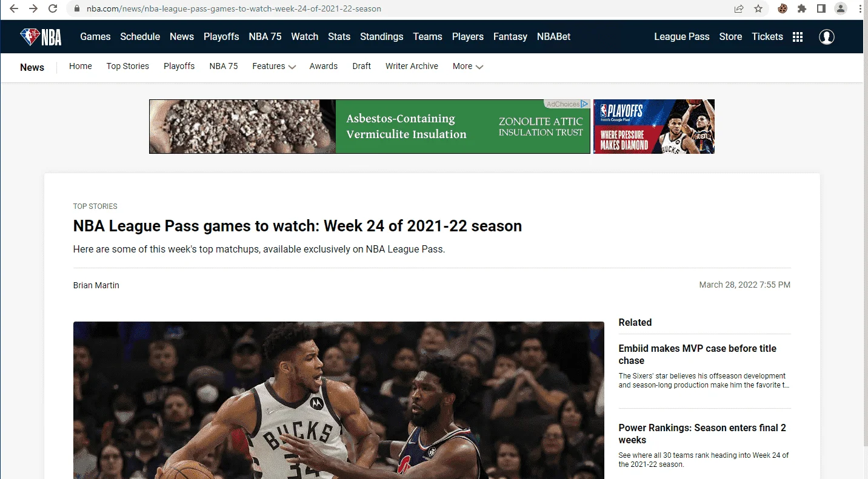Open Standings in the top navigation
Image resolution: width=868 pixels, height=479 pixels.
coord(382,36)
